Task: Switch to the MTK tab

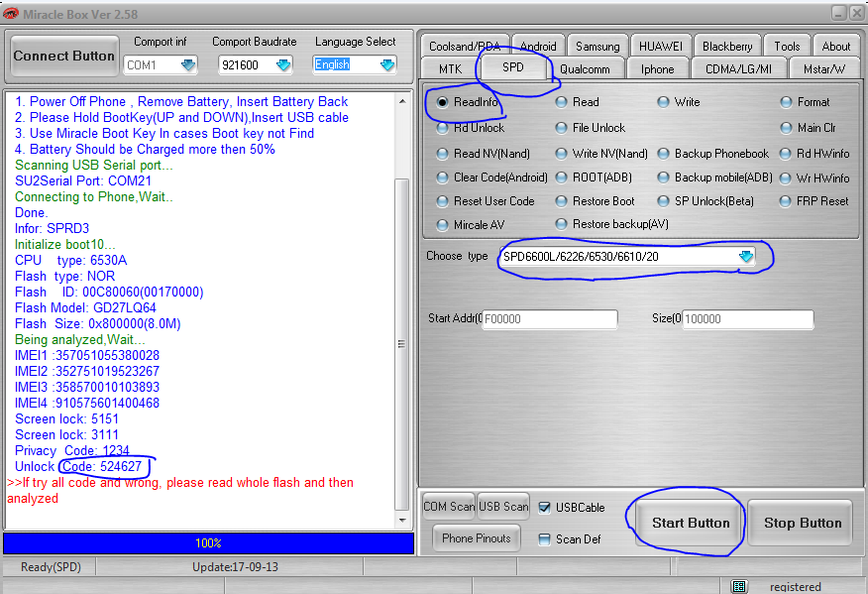Action: pos(450,68)
